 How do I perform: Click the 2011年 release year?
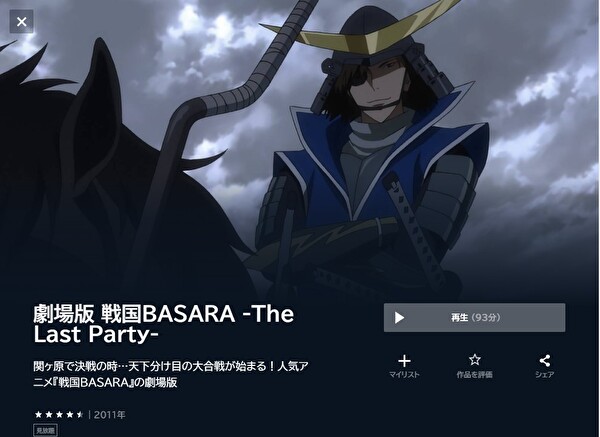click(109, 415)
